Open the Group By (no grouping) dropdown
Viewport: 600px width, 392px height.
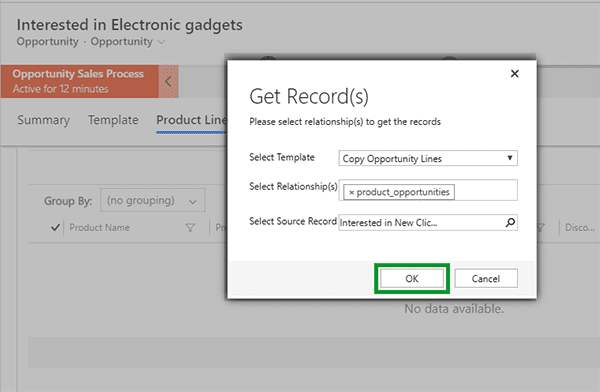tap(152, 200)
